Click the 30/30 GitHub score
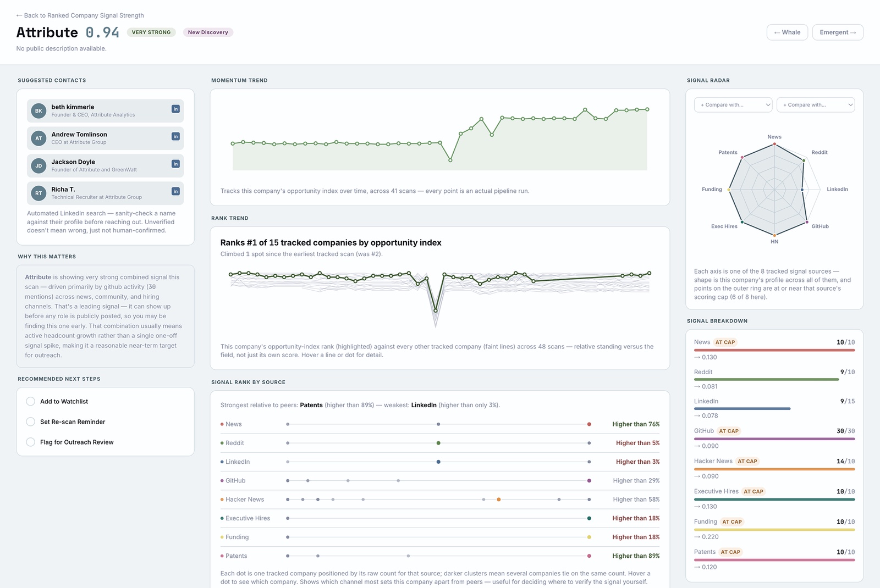 846,431
